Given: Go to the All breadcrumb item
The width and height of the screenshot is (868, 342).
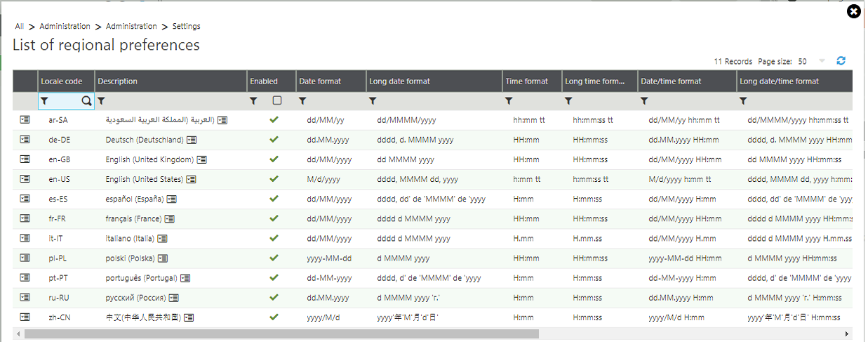Looking at the screenshot, I should pos(20,27).
